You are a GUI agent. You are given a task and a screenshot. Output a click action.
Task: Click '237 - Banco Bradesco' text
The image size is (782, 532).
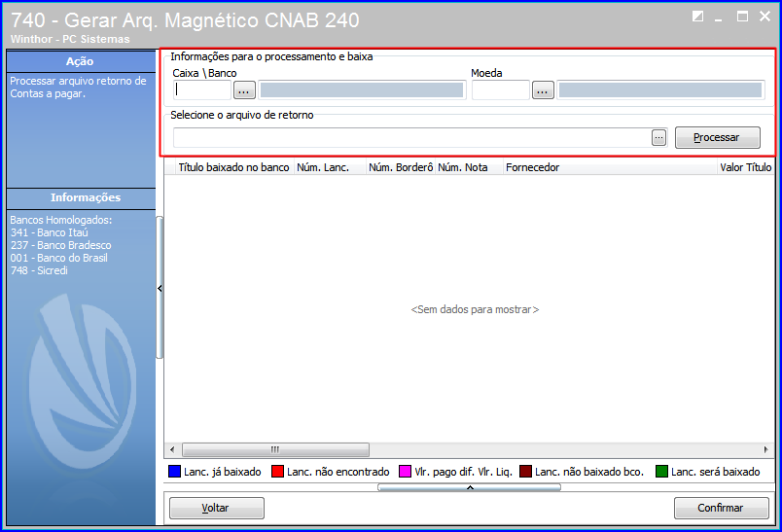(x=60, y=245)
